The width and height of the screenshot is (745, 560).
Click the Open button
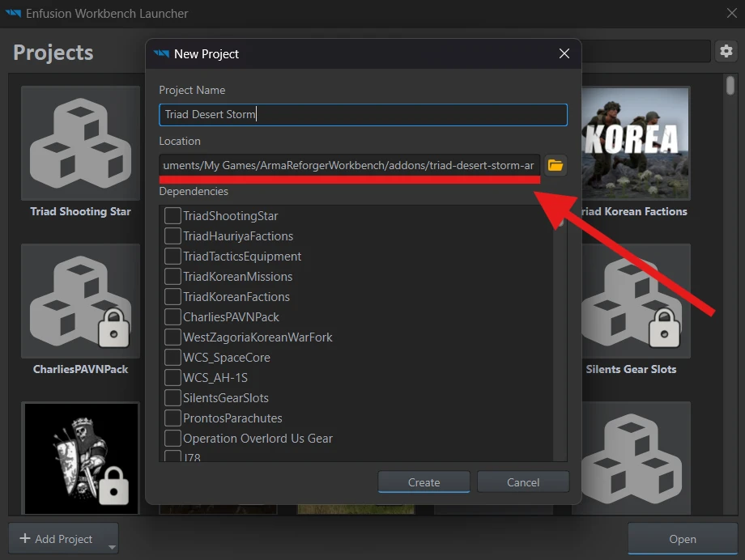(x=683, y=539)
